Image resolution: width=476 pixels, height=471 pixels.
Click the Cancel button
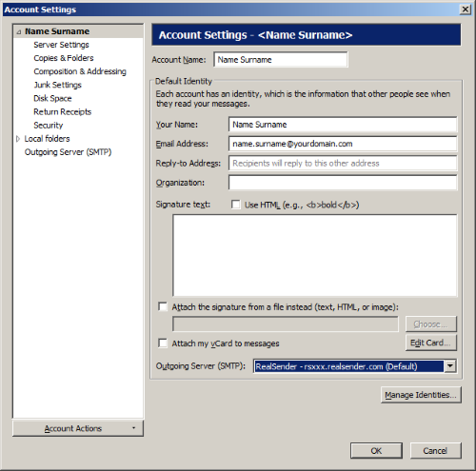pyautogui.click(x=435, y=451)
